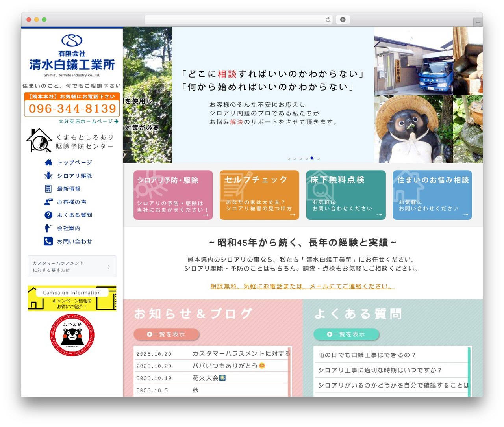Viewport: 504px width, 427px height.
Task: Click the Shimizu termite company logo
Action: tap(72, 56)
